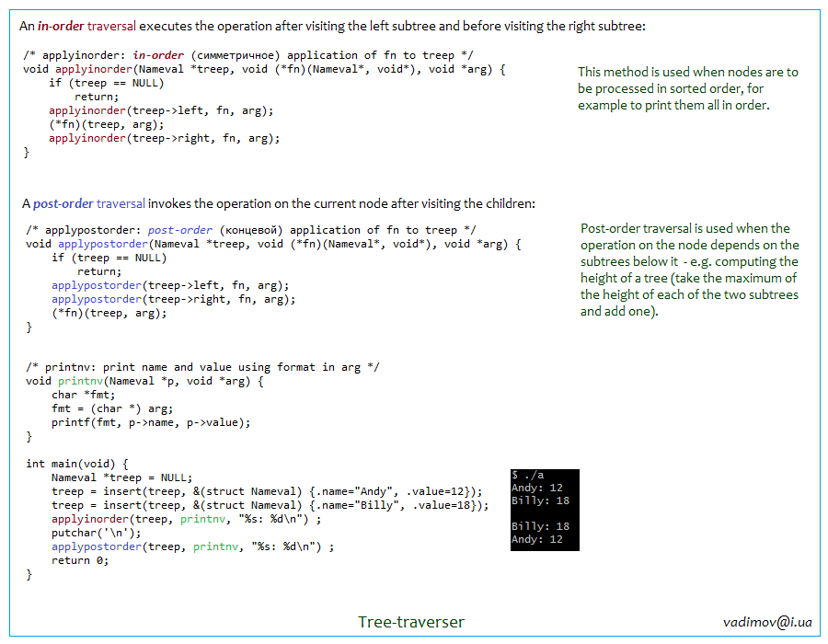Click the '(*fn)(treep, arg);' line in applyinorder

(x=106, y=124)
